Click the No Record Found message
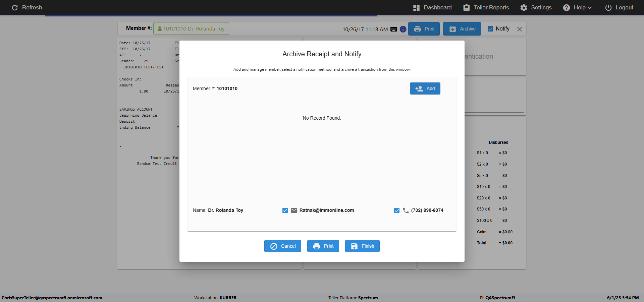This screenshot has height=302, width=644. point(322,118)
